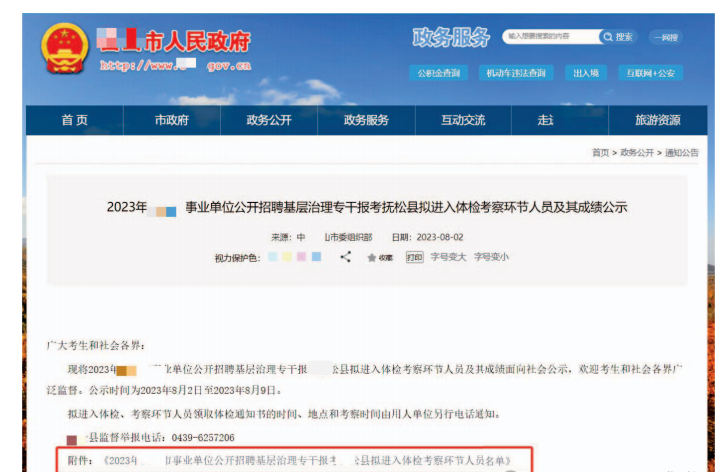722x472 pixels.
Task: Open the 首页 navigation tab
Action: point(74,120)
